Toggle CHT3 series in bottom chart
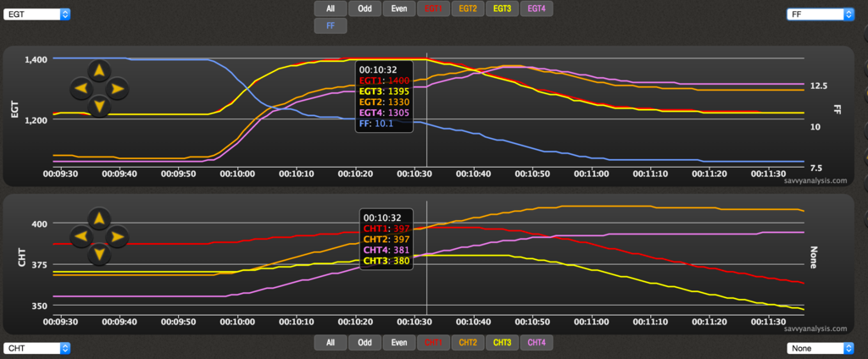 tap(503, 343)
